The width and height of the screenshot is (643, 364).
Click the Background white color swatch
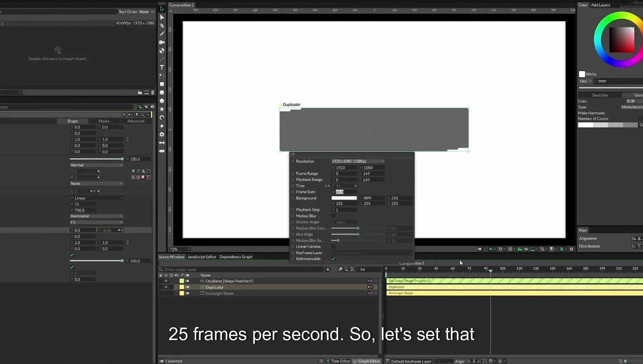pos(344,198)
